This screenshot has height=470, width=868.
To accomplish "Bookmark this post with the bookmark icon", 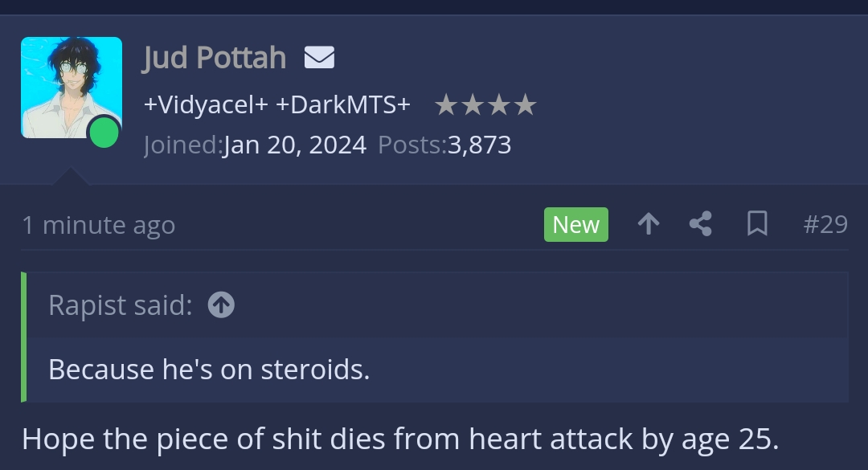I will point(756,224).
